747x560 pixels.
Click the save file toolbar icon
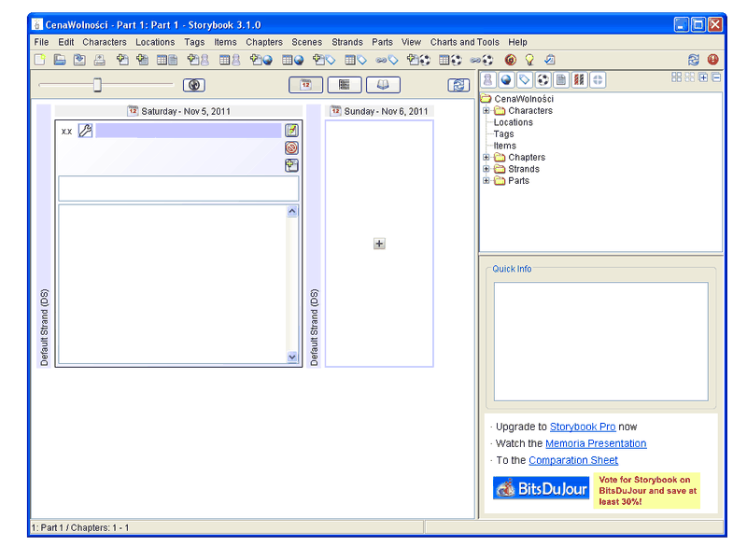79,60
